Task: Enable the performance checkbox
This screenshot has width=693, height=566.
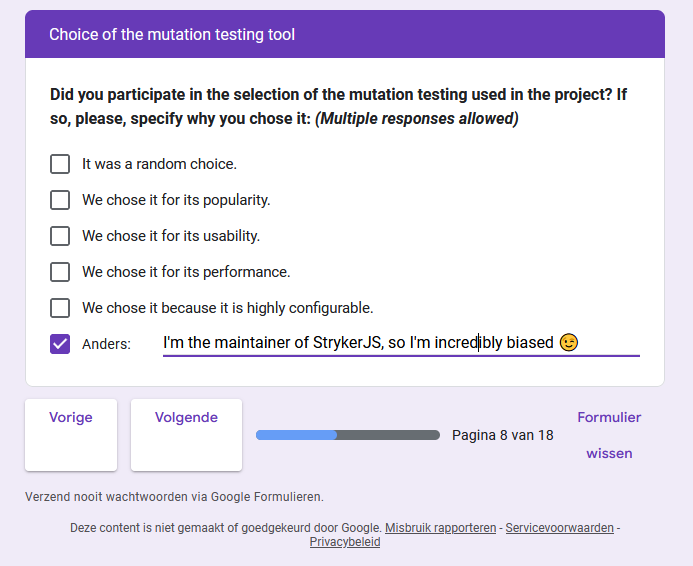Action: click(60, 272)
